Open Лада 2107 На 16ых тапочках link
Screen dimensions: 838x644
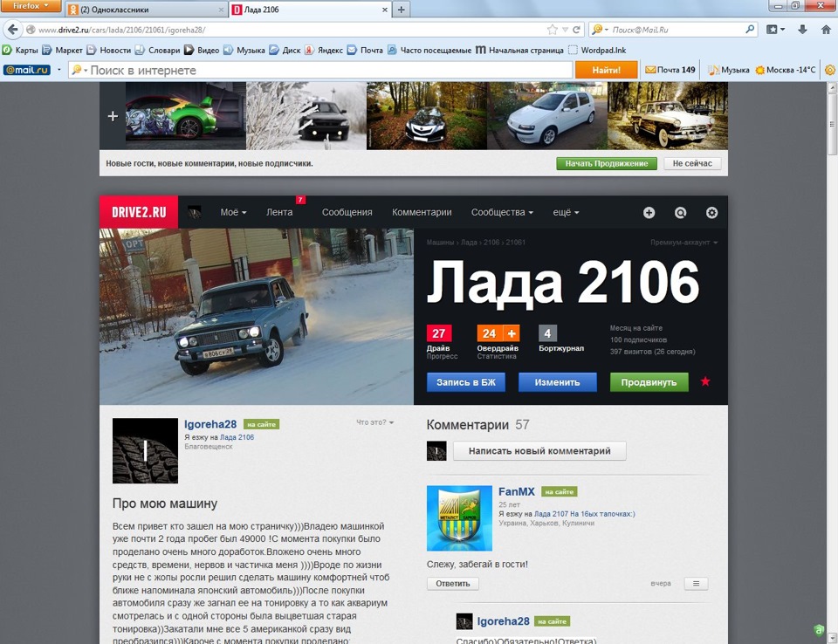pyautogui.click(x=584, y=514)
